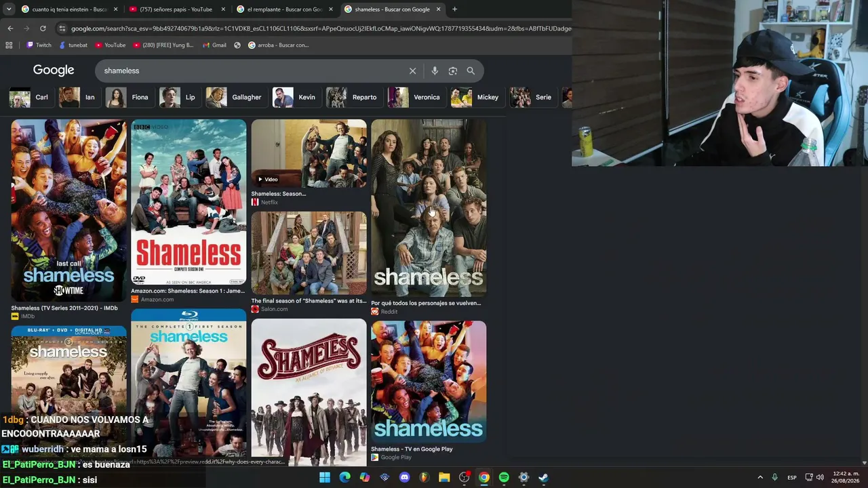Open the Blu-ray Complete First Season cover

point(189,383)
